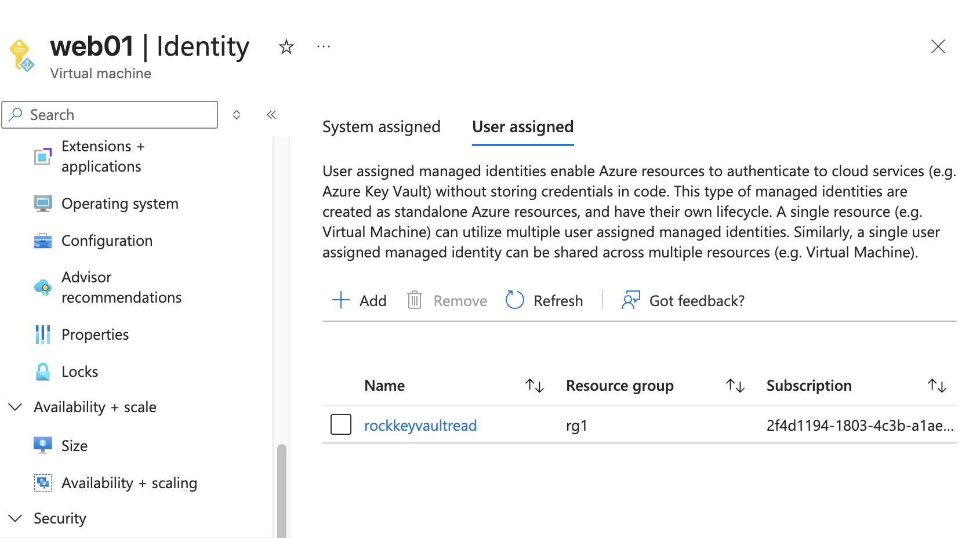The height and width of the screenshot is (538, 980).
Task: Open the rockkeyvaultread identity link
Action: tap(420, 426)
